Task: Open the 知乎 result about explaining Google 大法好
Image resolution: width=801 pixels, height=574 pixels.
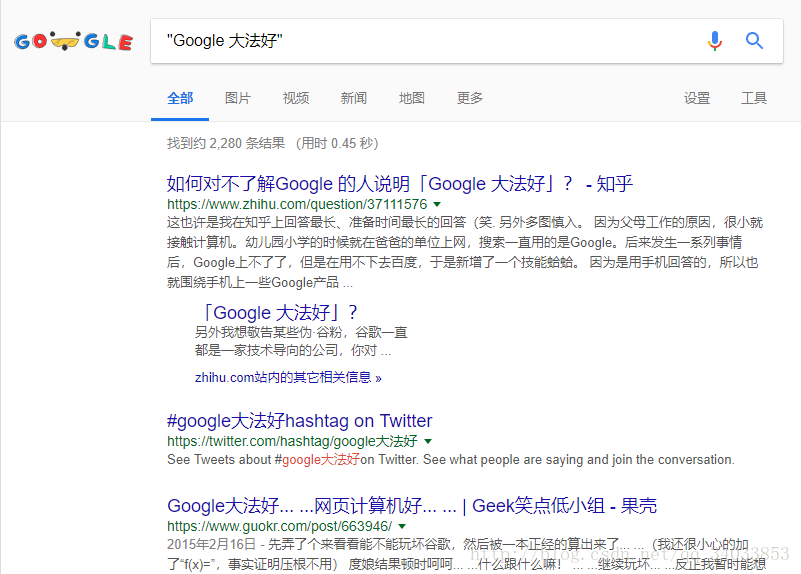Action: [399, 183]
